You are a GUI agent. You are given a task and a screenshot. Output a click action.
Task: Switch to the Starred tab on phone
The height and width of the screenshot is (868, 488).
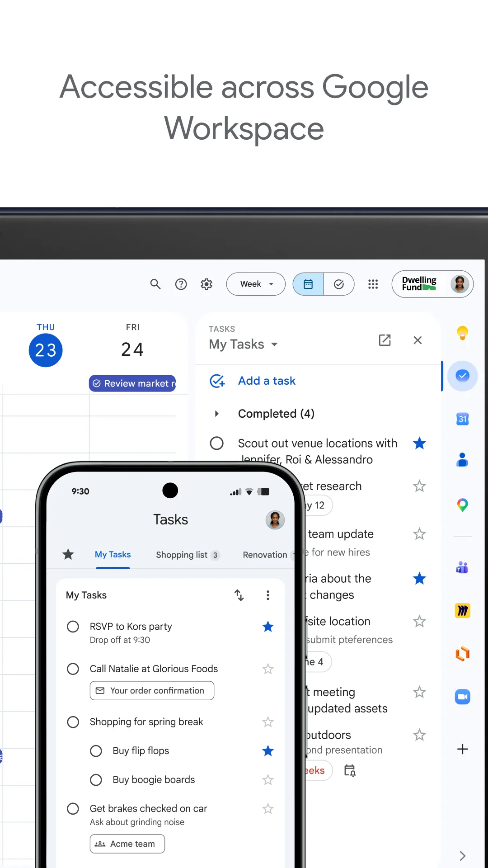point(68,554)
